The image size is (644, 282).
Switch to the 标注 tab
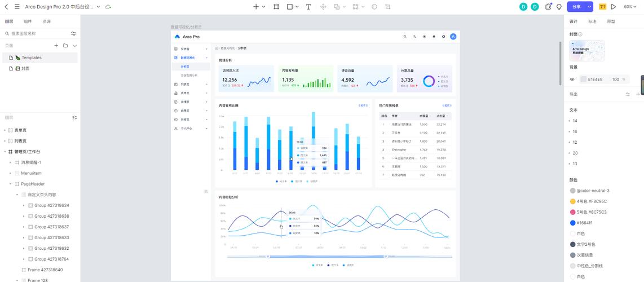tap(592, 21)
